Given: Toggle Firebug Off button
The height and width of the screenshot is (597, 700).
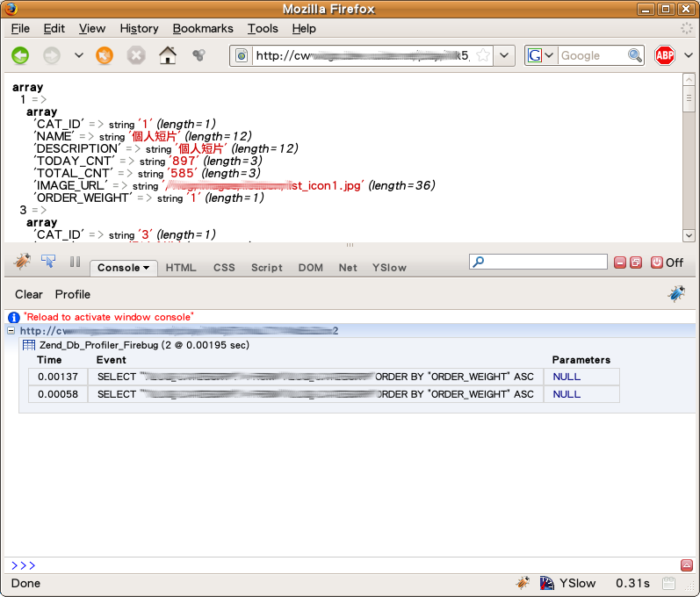Looking at the screenshot, I should [667, 263].
